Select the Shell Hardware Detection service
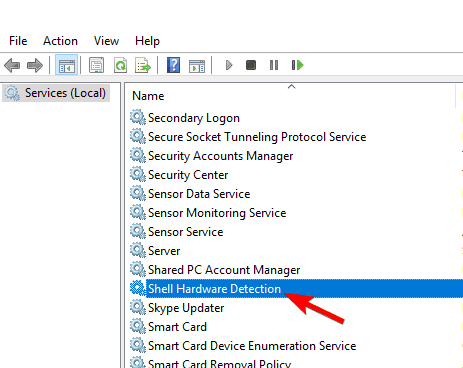The image size is (463, 368). [x=214, y=289]
